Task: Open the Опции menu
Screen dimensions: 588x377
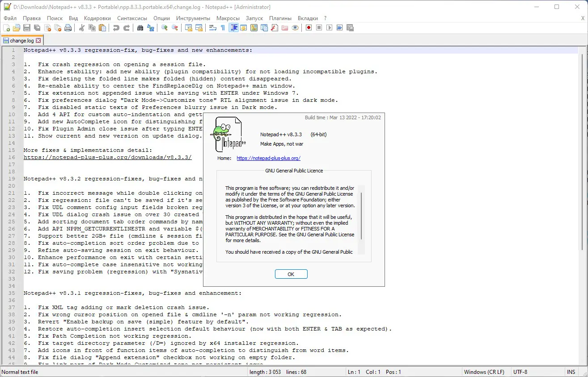Action: pos(161,18)
